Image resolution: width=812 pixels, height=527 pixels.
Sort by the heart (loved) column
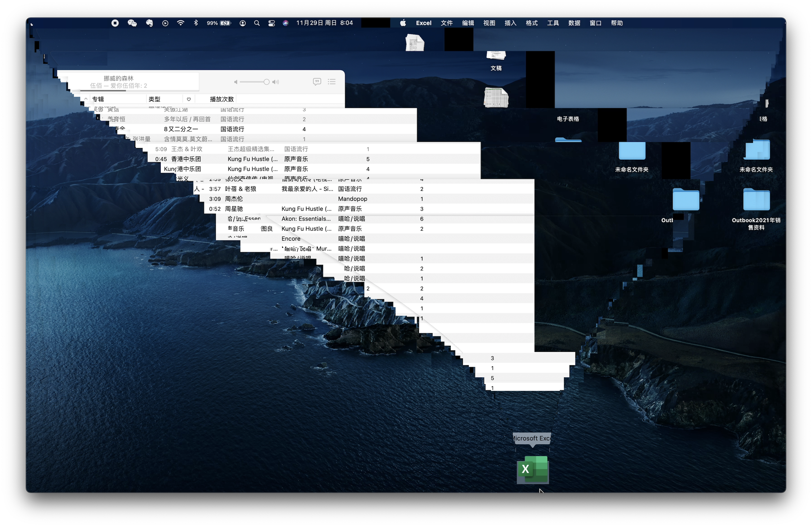(x=189, y=99)
